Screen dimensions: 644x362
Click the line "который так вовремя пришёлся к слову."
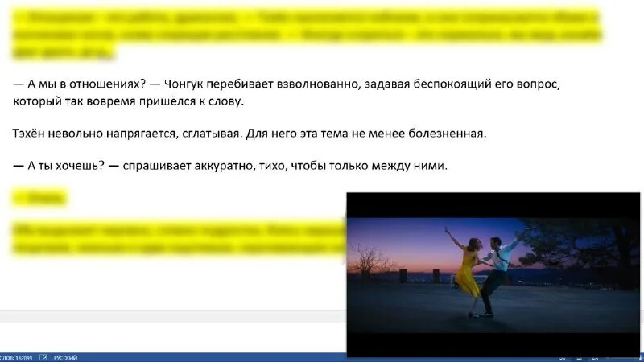(x=129, y=101)
